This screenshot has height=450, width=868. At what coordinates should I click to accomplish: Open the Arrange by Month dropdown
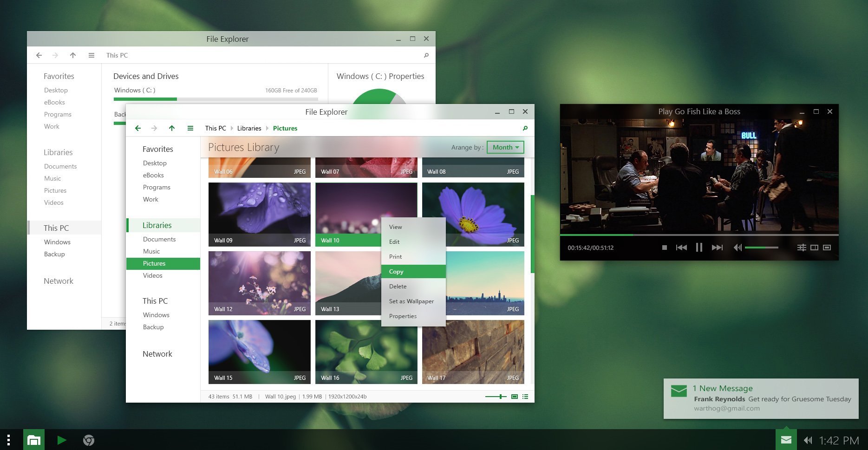[x=505, y=147]
